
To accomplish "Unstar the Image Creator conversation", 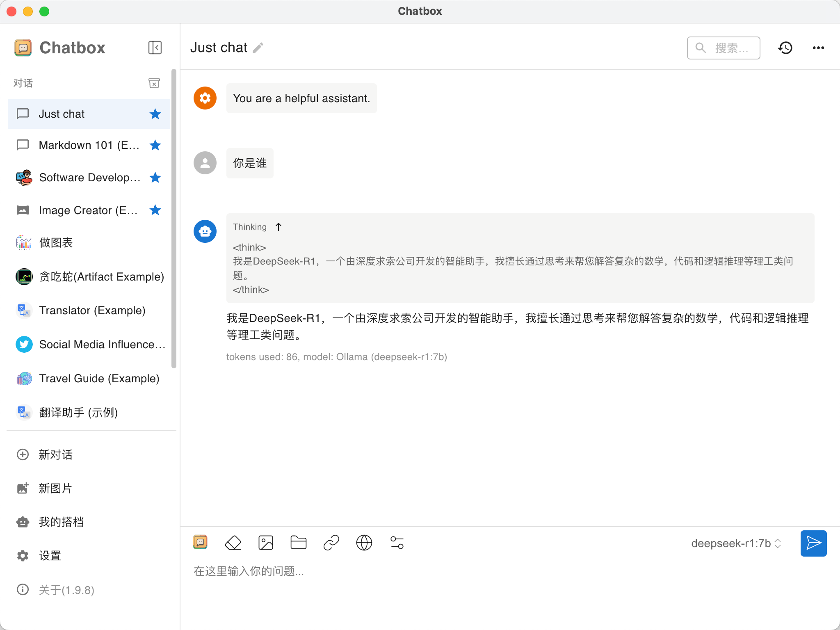I will tap(155, 210).
